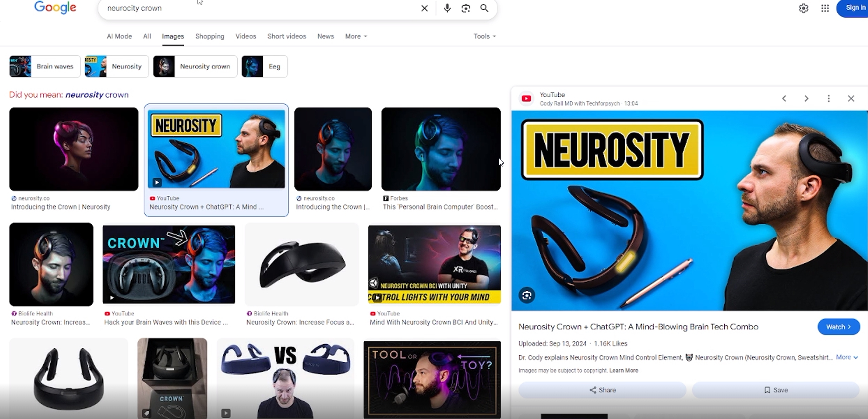Open the Tools filter dropdown
The height and width of the screenshot is (419, 868).
484,36
